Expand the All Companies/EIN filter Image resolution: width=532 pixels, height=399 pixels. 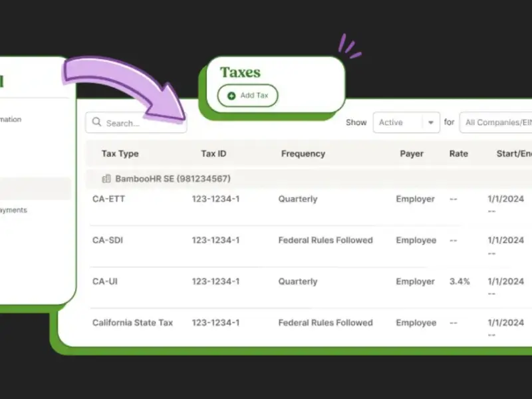495,122
